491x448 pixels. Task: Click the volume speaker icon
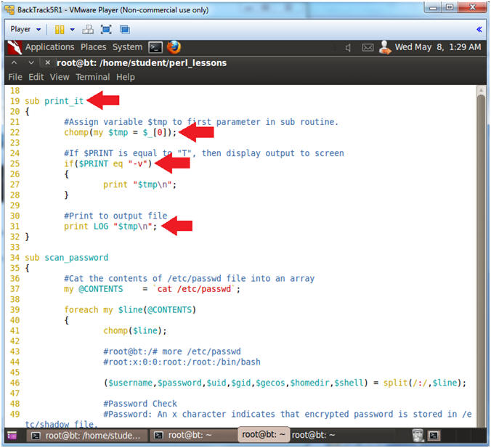coord(348,48)
